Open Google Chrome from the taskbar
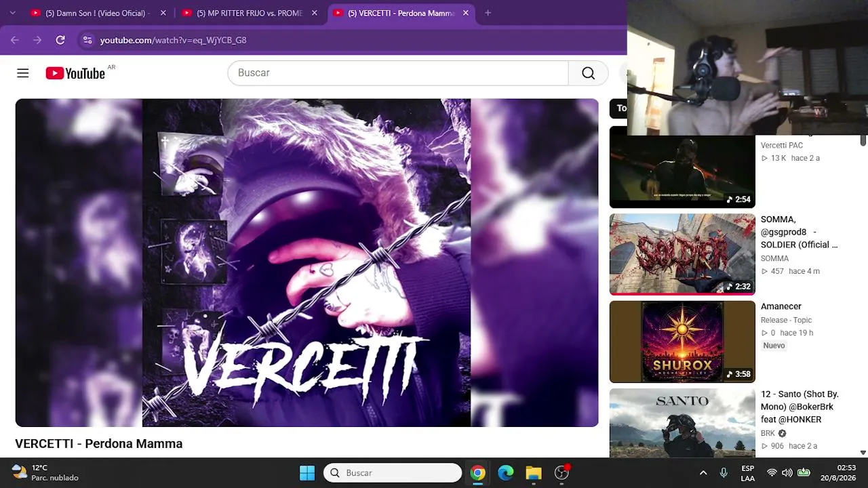Screen dimensions: 868x488 click(x=478, y=473)
